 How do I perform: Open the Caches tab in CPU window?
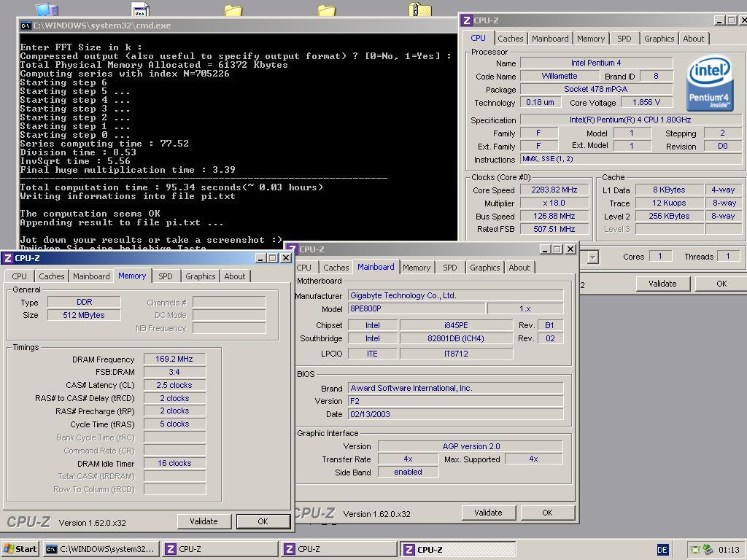pos(510,39)
